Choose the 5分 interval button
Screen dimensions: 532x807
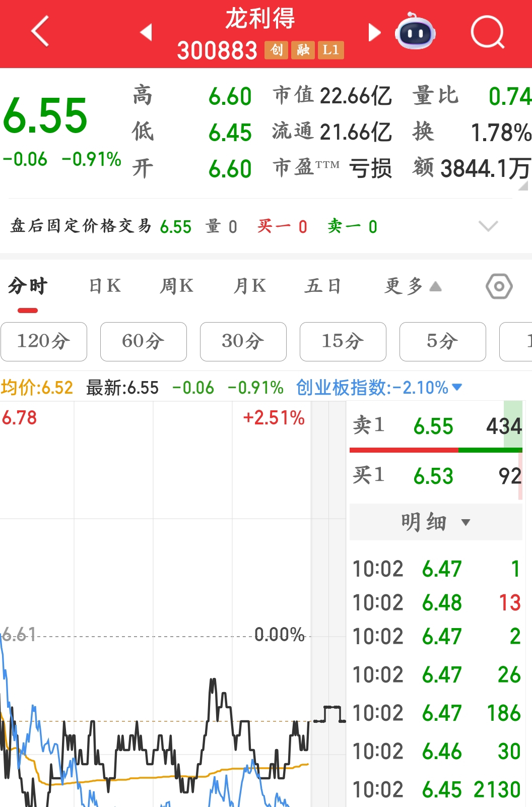443,342
